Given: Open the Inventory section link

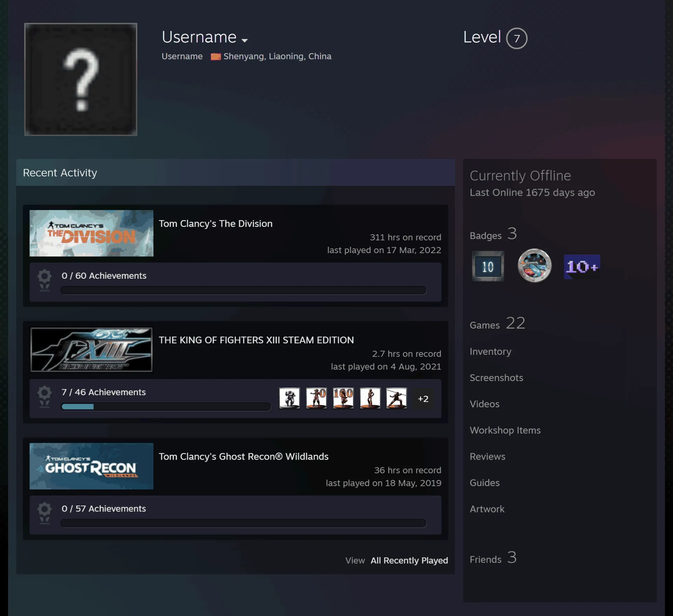Looking at the screenshot, I should (490, 351).
